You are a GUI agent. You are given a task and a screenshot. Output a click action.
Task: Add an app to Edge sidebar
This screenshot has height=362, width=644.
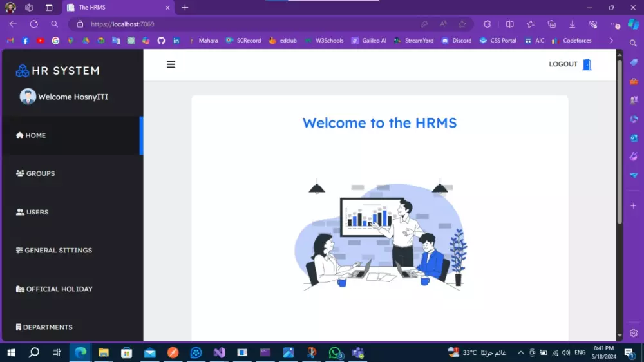point(633,205)
